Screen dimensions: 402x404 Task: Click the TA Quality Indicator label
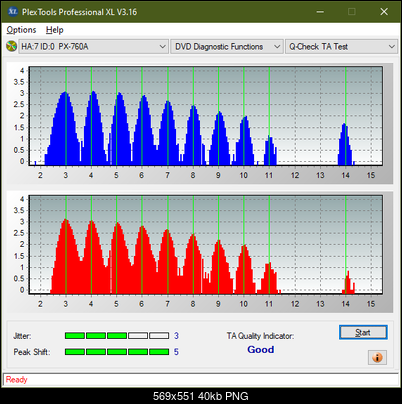(260, 336)
